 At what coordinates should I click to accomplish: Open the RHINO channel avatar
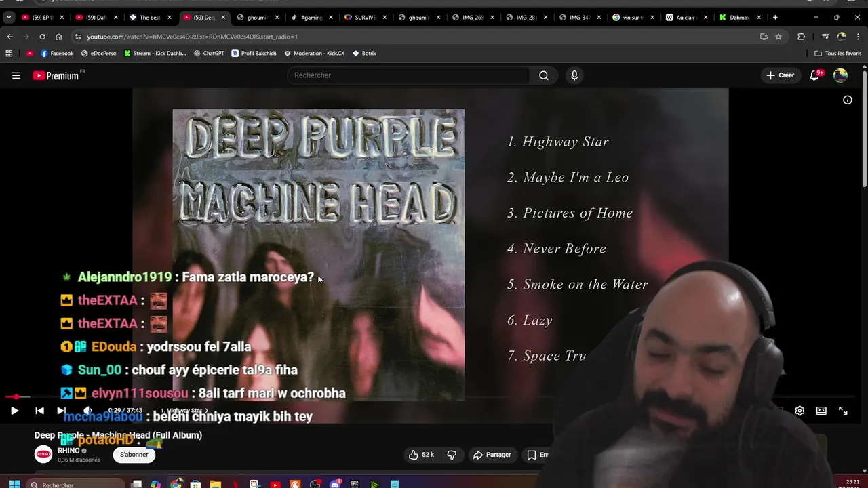(43, 455)
